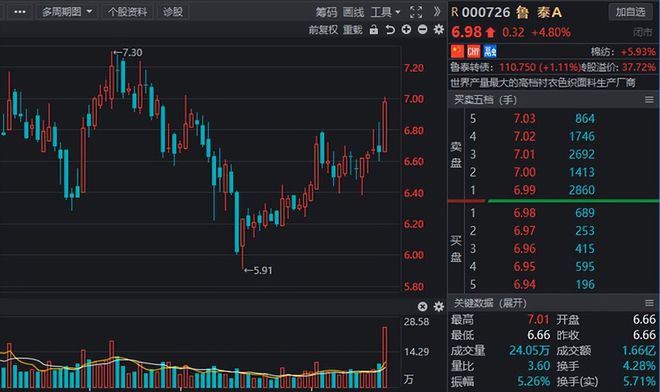
Task: Click buy volume 595
Action: click(585, 267)
